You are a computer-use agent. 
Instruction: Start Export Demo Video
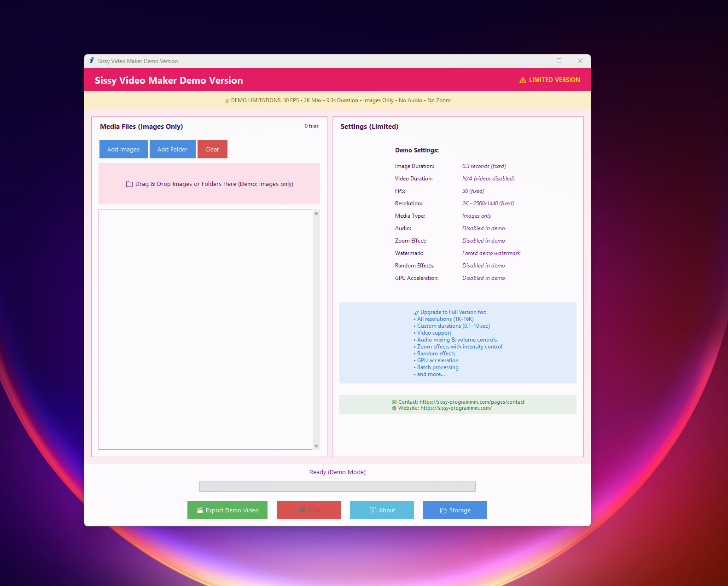(x=227, y=510)
